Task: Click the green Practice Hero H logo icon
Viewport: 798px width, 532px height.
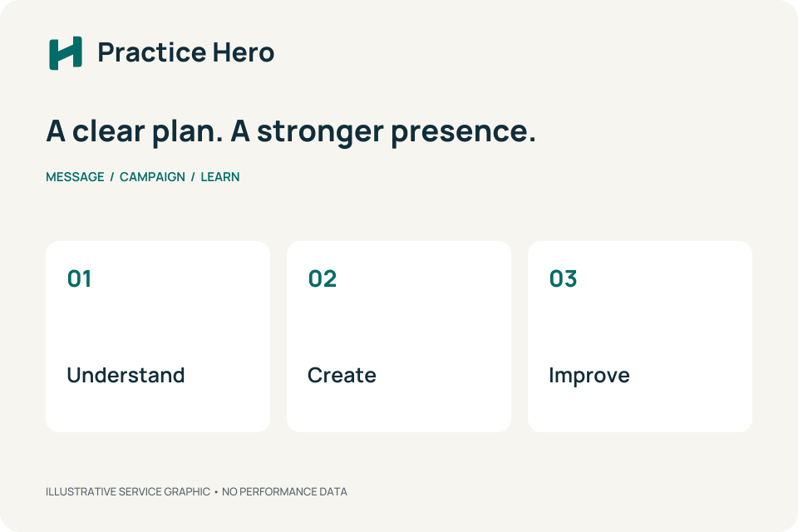Action: pos(66,53)
